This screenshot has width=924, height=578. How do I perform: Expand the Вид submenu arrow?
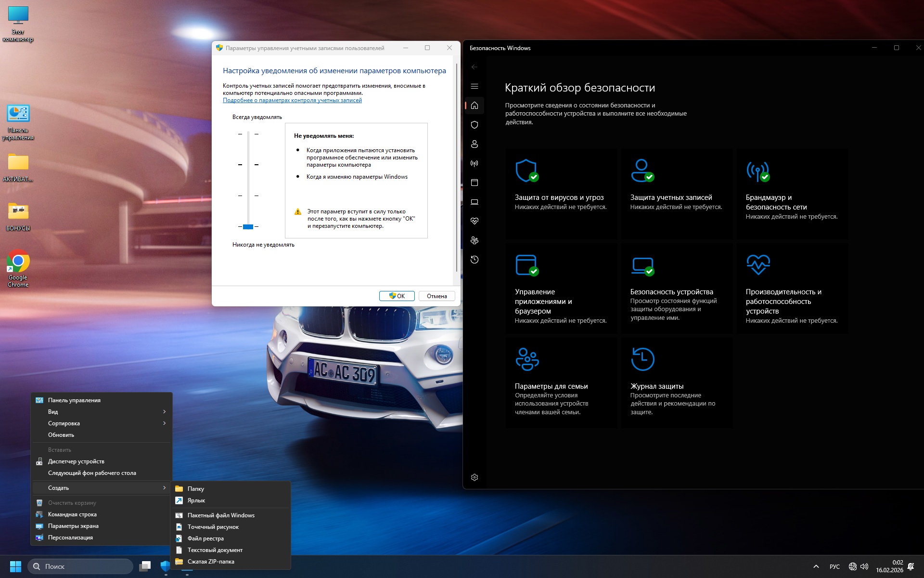(x=164, y=412)
